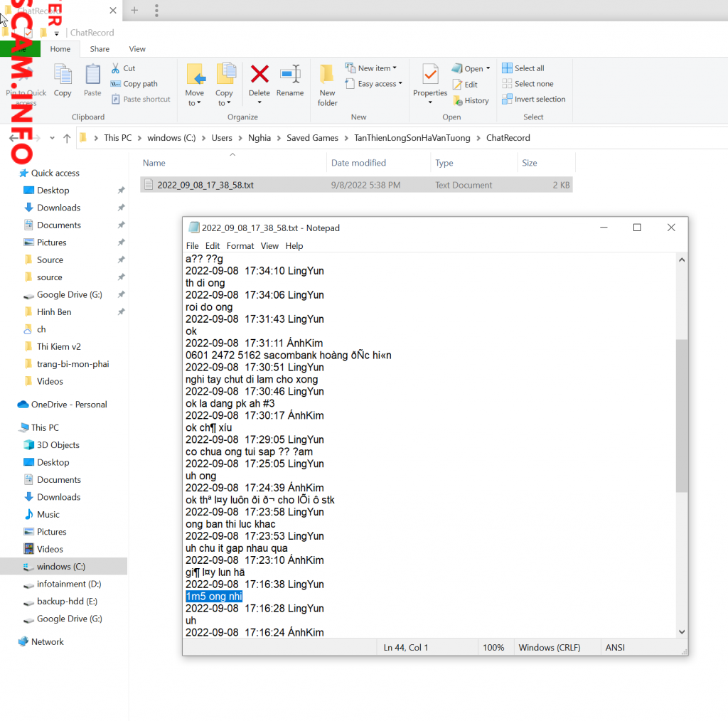This screenshot has width=728, height=721.
Task: Open the Easy access dropdown
Action: [x=375, y=84]
